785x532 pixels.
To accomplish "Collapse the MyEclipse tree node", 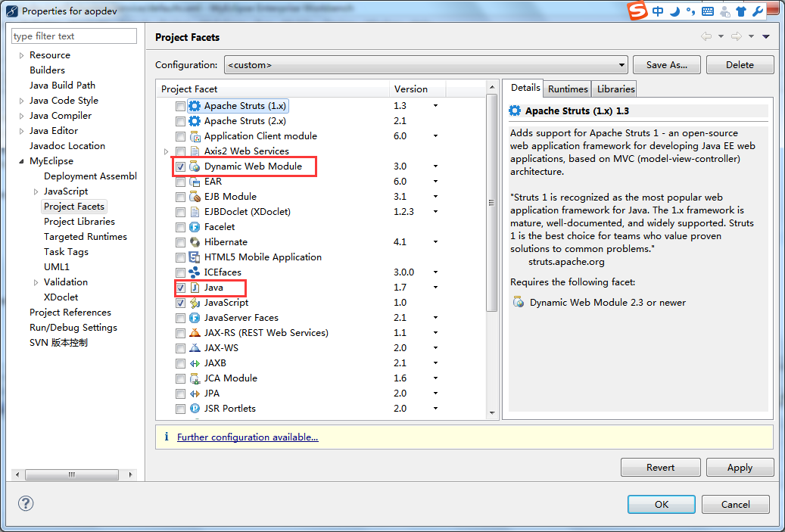I will 21,161.
